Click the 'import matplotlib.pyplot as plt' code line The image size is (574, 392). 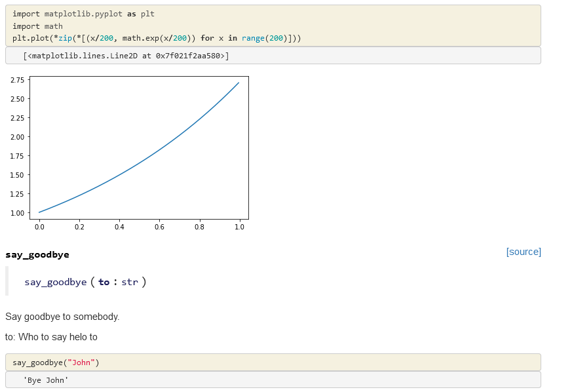coord(83,14)
